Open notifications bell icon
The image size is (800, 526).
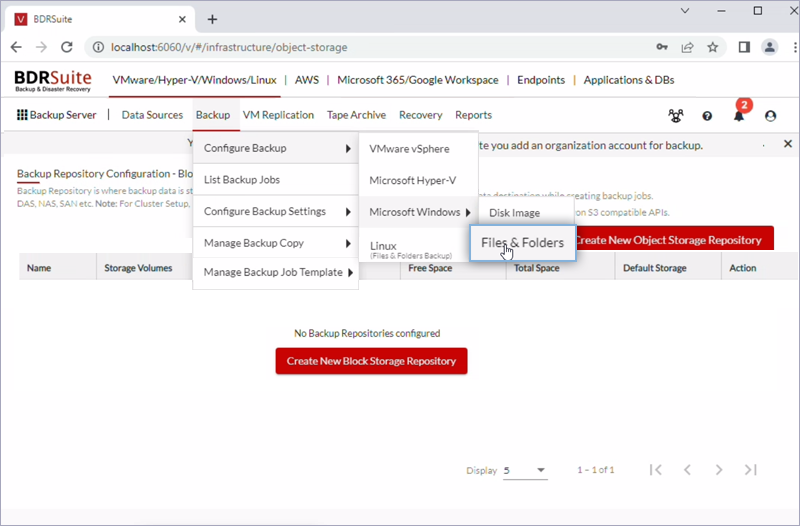tap(739, 116)
